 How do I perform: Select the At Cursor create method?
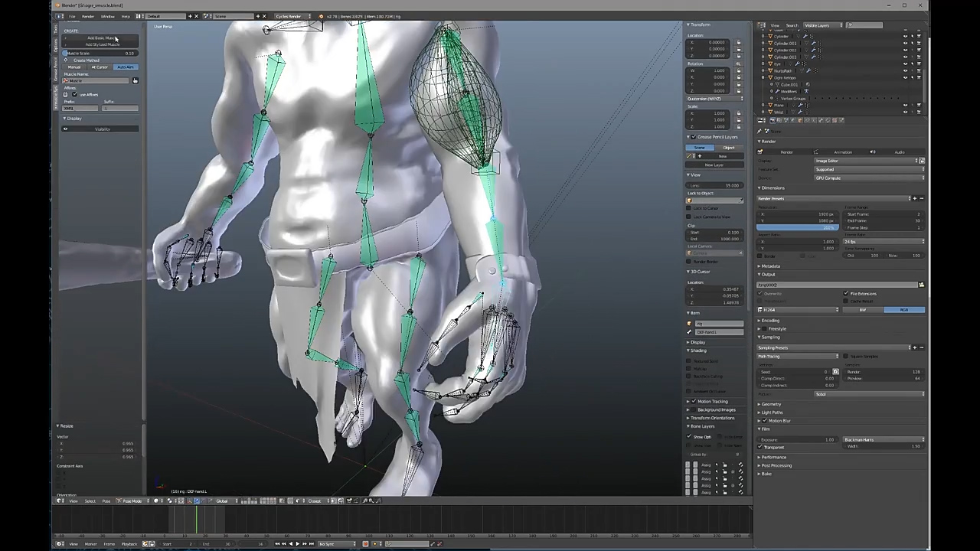100,67
